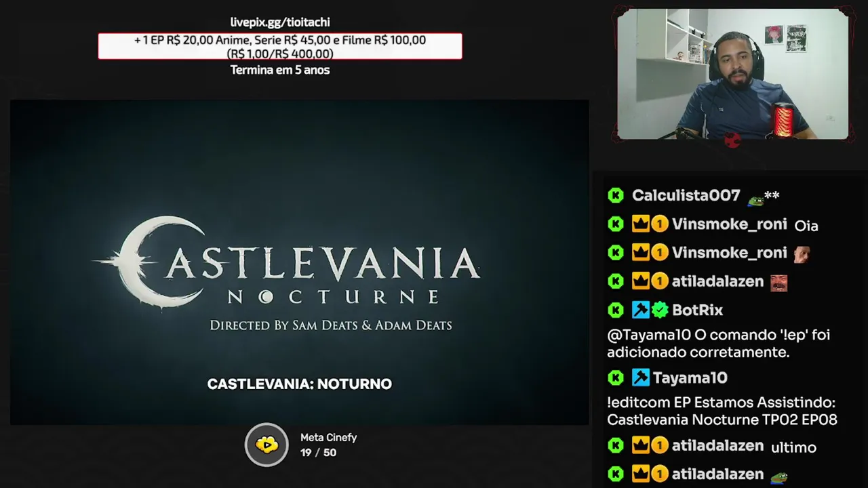
Task: Click BotRix's blue moderator badge
Action: (641, 310)
